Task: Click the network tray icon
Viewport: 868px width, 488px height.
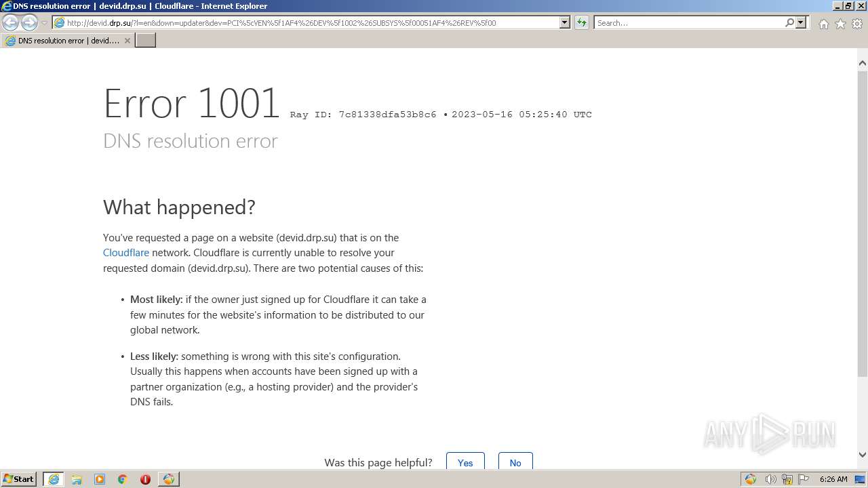Action: pyautogui.click(x=787, y=479)
